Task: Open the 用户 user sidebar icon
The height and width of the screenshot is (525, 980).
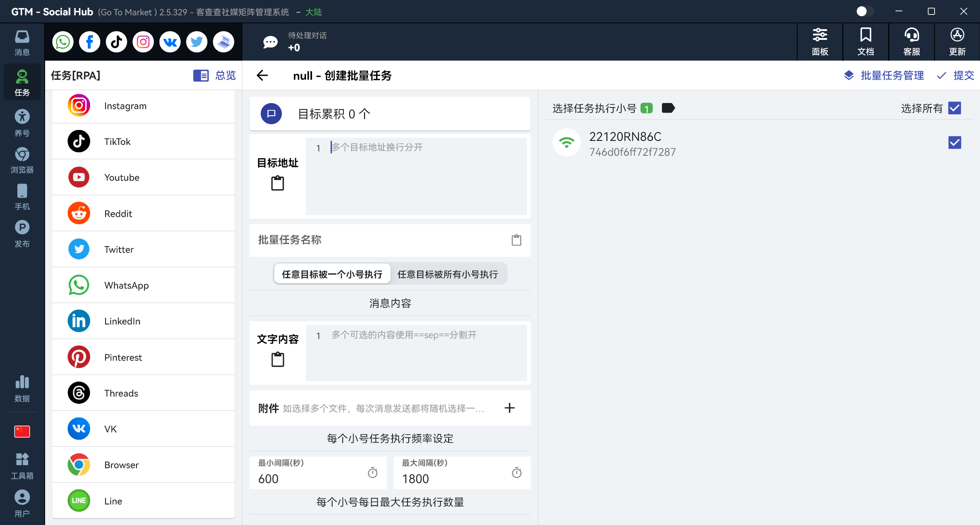Action: [22, 504]
